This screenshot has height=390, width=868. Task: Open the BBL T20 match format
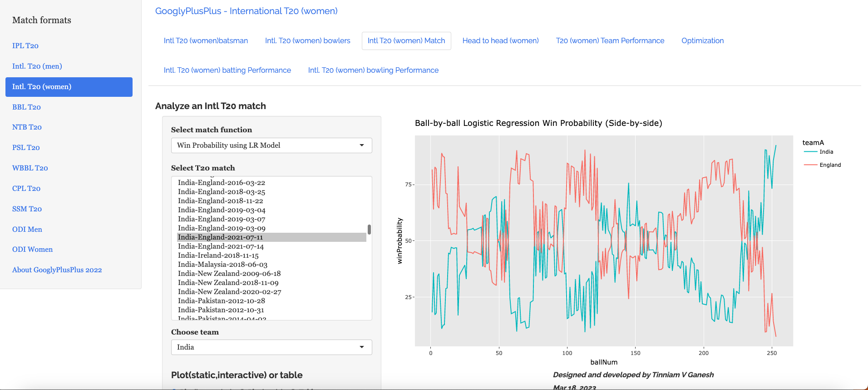coord(26,107)
